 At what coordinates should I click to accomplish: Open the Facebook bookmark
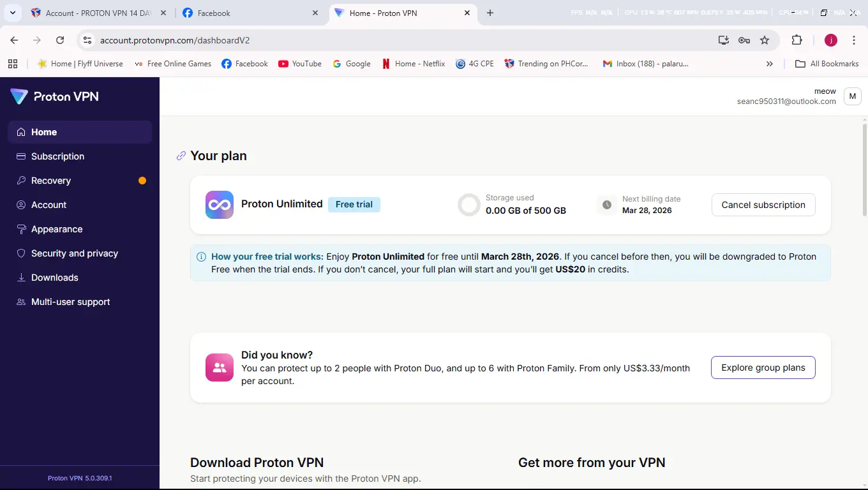(244, 64)
